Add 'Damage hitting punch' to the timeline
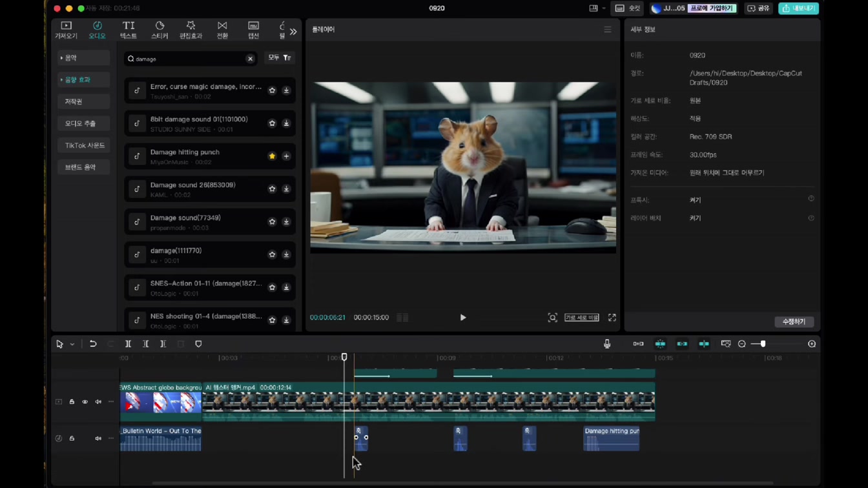Screen dimensions: 868x488 click(286, 156)
